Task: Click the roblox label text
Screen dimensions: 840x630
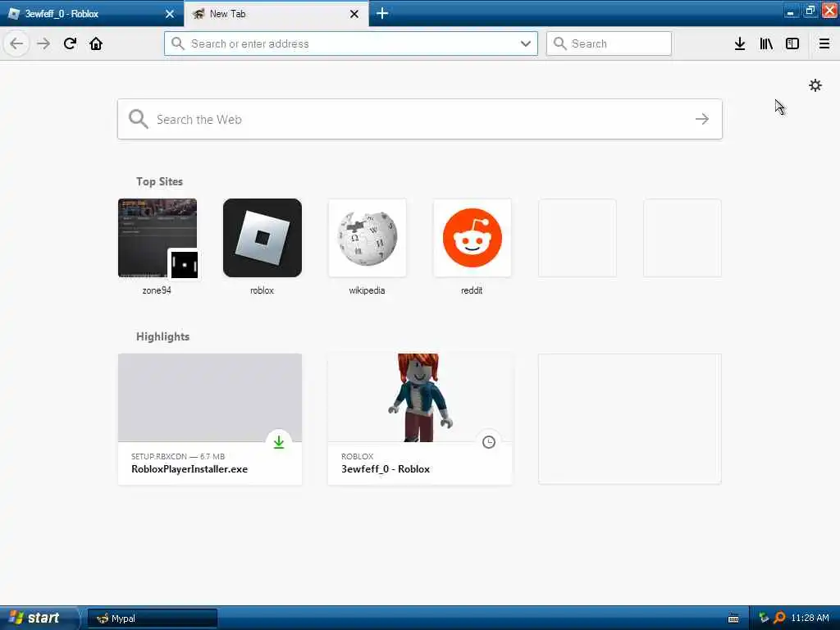Action: [262, 290]
